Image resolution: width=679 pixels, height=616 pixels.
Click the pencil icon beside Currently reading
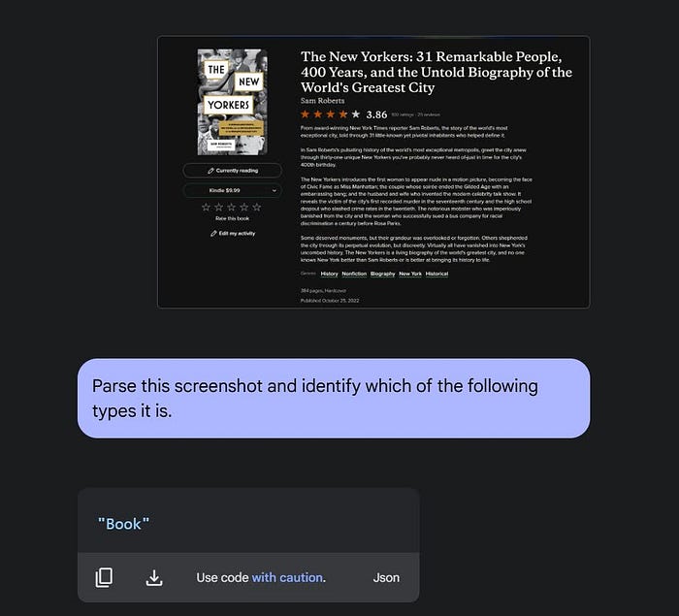[x=210, y=171]
